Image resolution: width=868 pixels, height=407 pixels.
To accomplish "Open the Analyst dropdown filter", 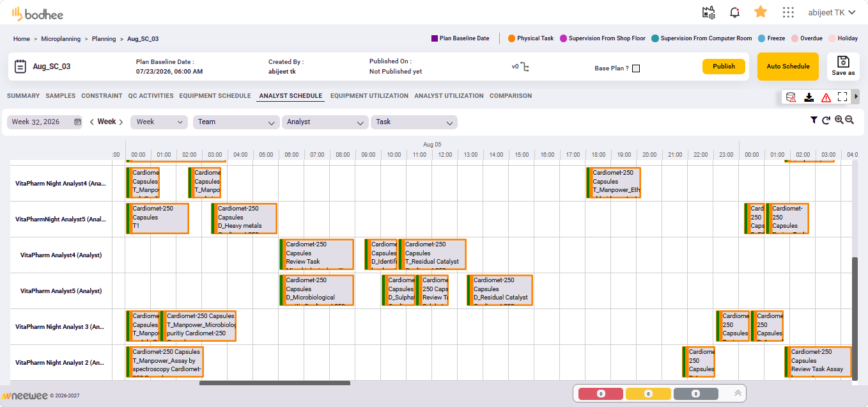I will tap(325, 122).
